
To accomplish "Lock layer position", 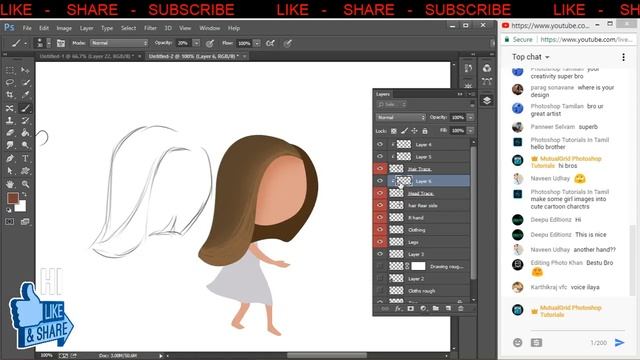I will point(414,131).
